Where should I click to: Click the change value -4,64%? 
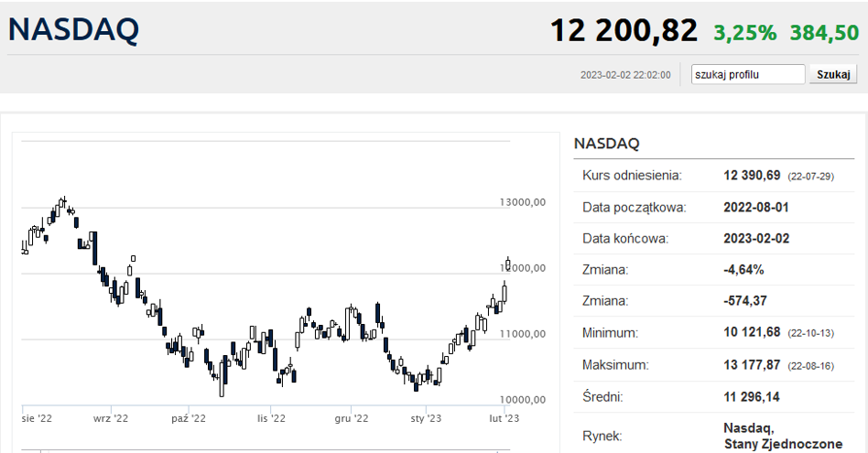coord(743,270)
